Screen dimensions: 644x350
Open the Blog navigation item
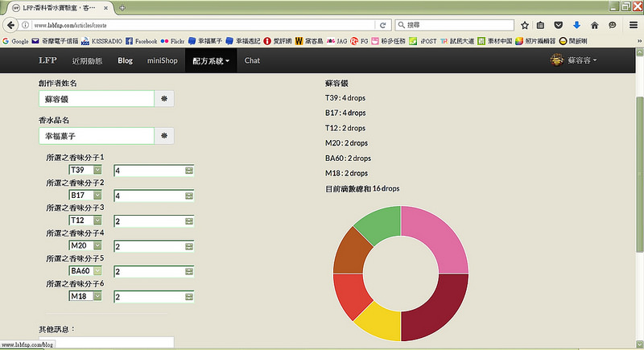(x=125, y=60)
